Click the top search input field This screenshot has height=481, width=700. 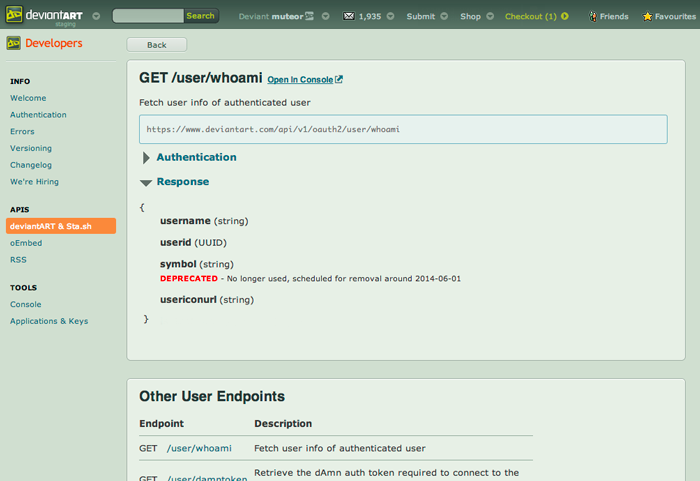[x=148, y=16]
